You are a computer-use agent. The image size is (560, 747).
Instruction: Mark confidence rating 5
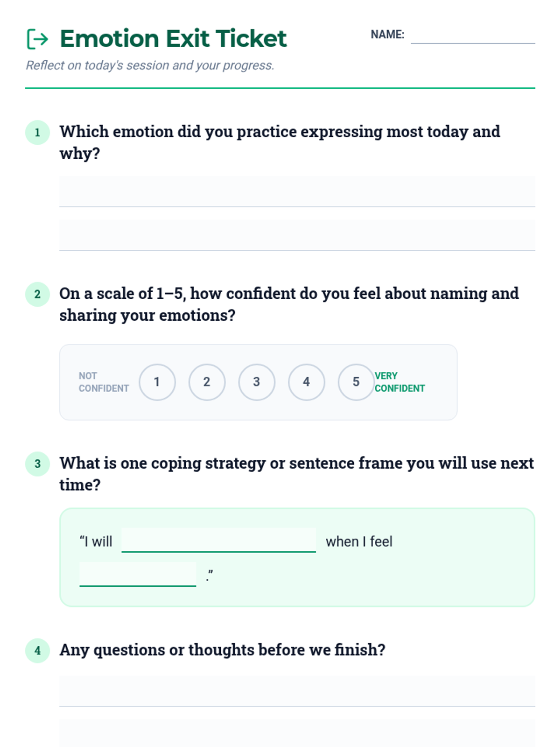356,382
